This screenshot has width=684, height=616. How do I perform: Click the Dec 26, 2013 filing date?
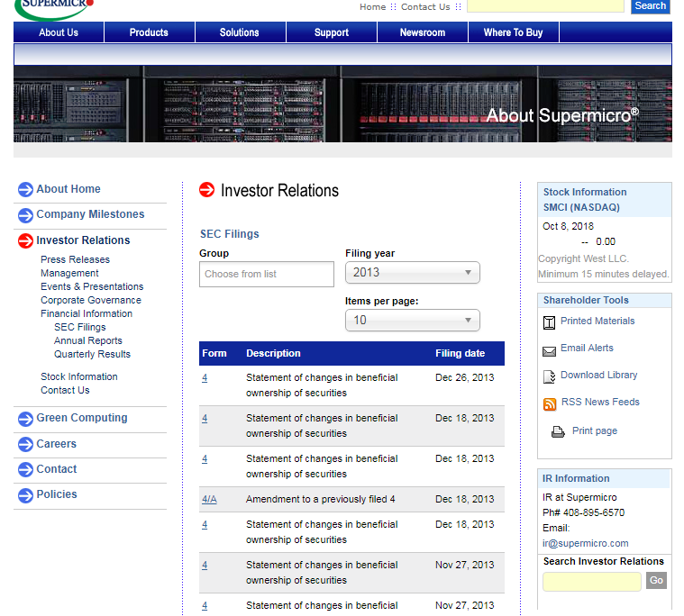point(465,378)
